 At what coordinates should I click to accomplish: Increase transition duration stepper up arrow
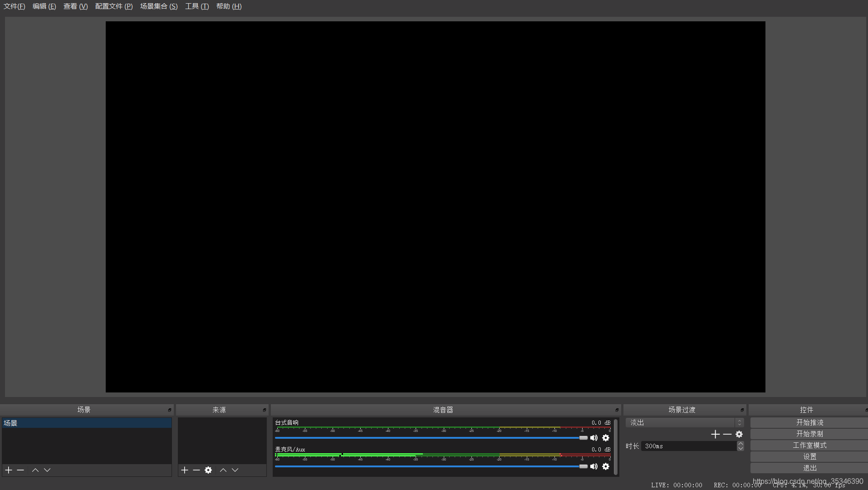coord(740,444)
